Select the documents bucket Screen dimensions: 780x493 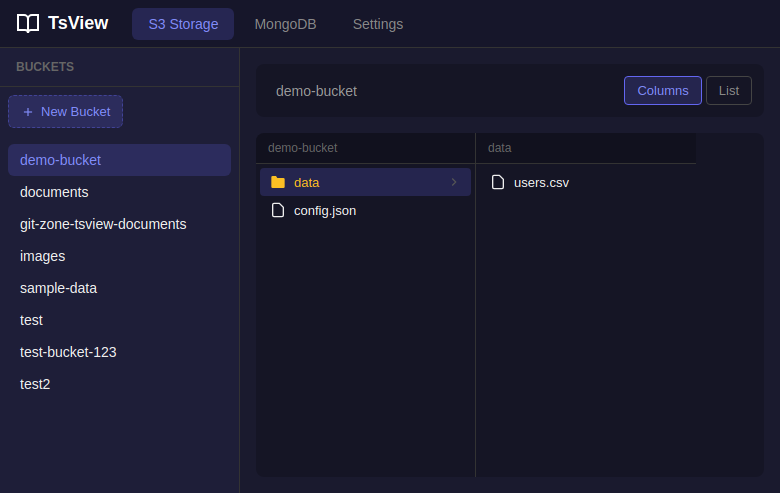54,192
